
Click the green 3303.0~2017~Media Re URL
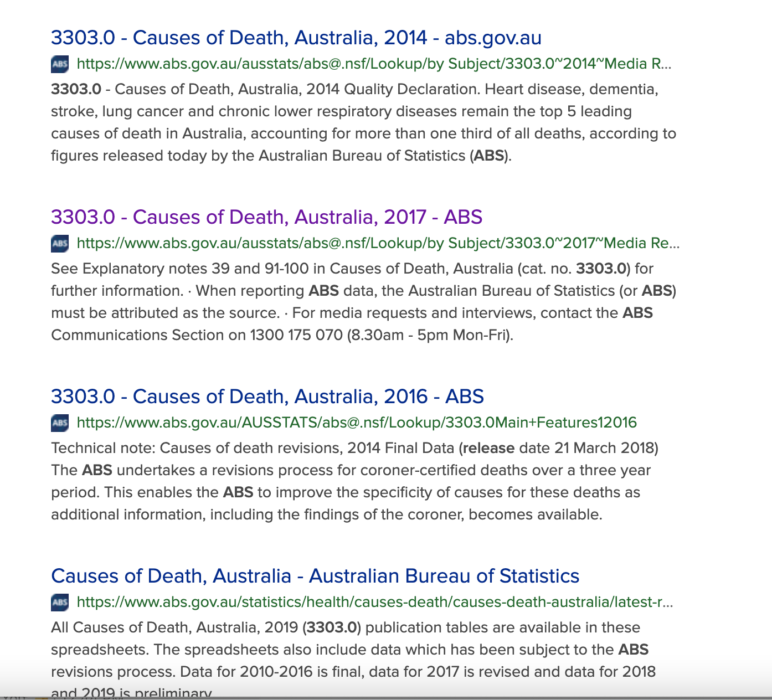(378, 244)
